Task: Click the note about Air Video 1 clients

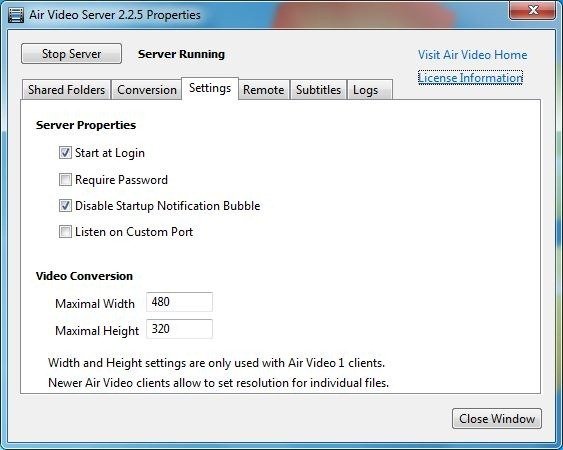Action: pos(216,363)
